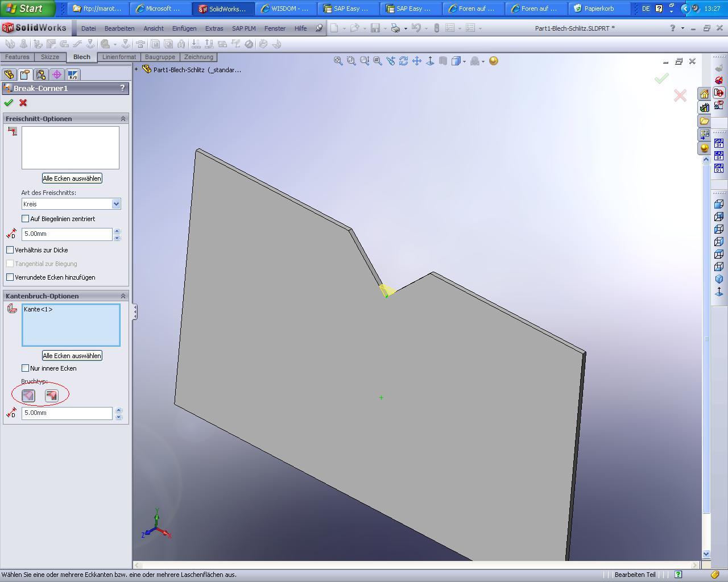The image size is (728, 582).
Task: Open help for Break-Corner1 panel
Action: click(122, 88)
